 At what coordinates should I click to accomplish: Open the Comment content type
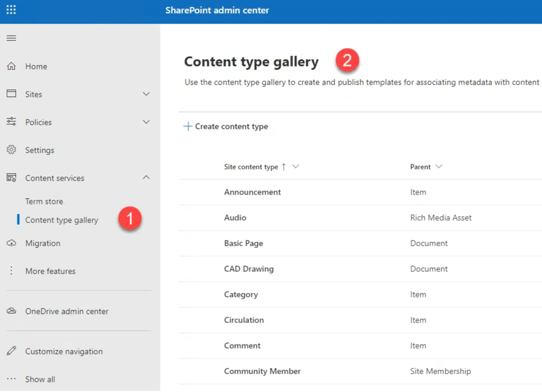point(242,346)
